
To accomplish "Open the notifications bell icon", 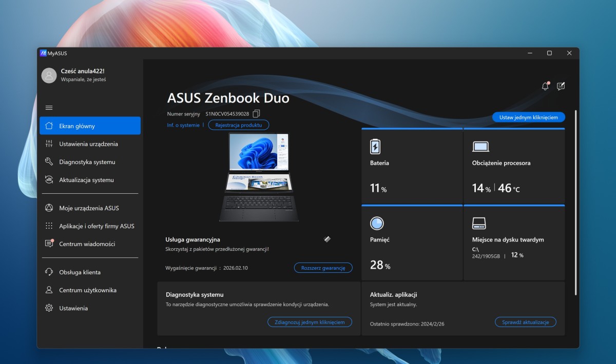I will (x=545, y=86).
